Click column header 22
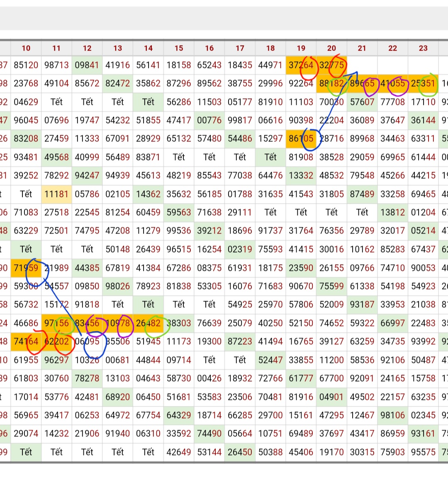 [x=393, y=48]
